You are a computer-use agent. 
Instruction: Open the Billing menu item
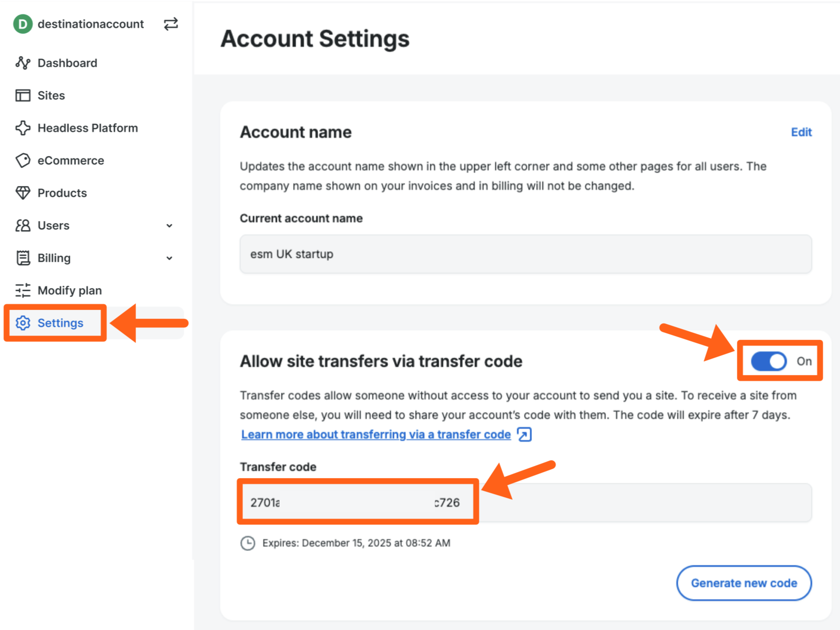coord(54,258)
